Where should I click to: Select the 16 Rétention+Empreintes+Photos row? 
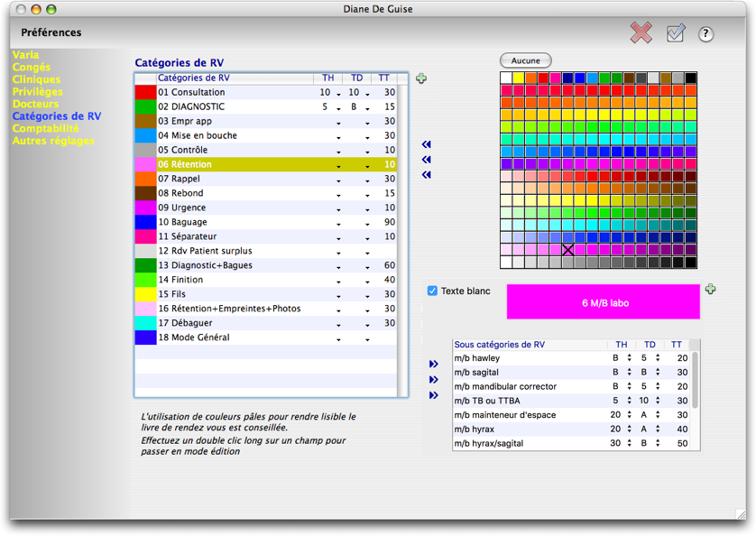pyautogui.click(x=266, y=309)
